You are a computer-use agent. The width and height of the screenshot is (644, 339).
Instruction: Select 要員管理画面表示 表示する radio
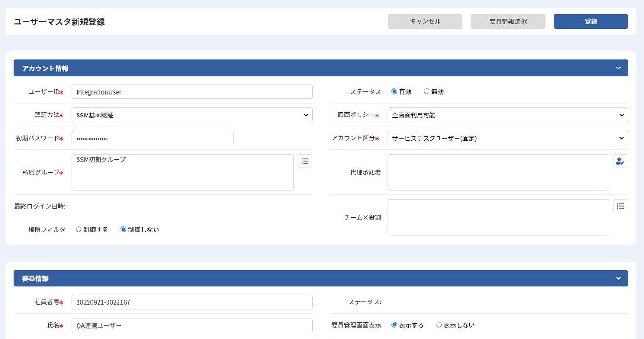(394, 325)
